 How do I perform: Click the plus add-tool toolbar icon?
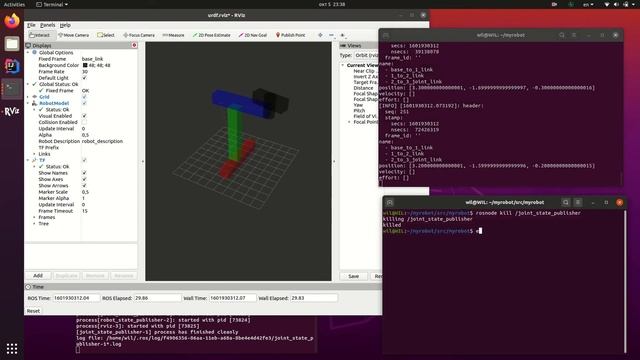click(x=342, y=35)
